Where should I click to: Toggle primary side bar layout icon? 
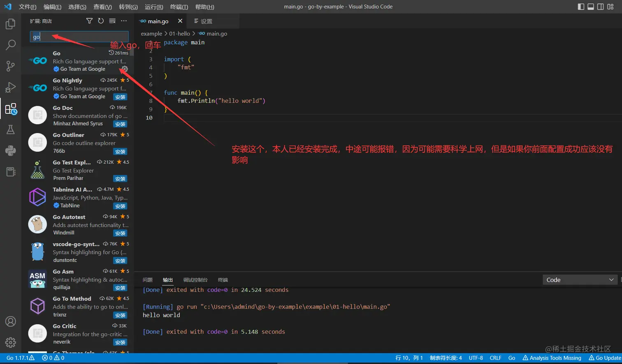point(581,7)
